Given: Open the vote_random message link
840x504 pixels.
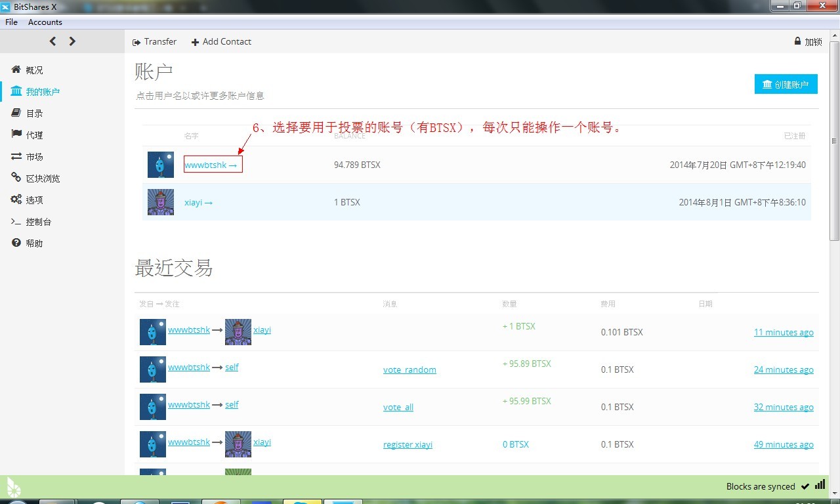Looking at the screenshot, I should 409,369.
